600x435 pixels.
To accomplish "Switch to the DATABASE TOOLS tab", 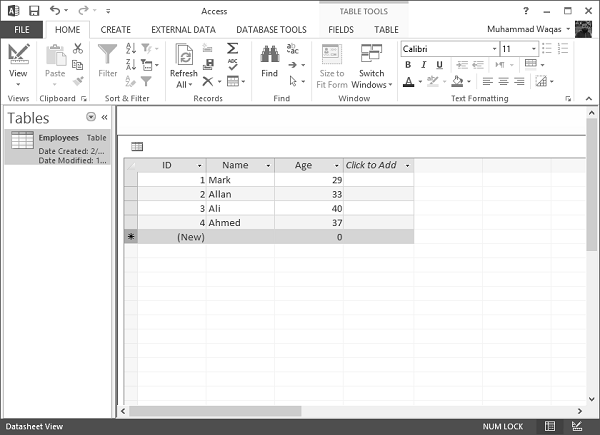I will tap(270, 30).
